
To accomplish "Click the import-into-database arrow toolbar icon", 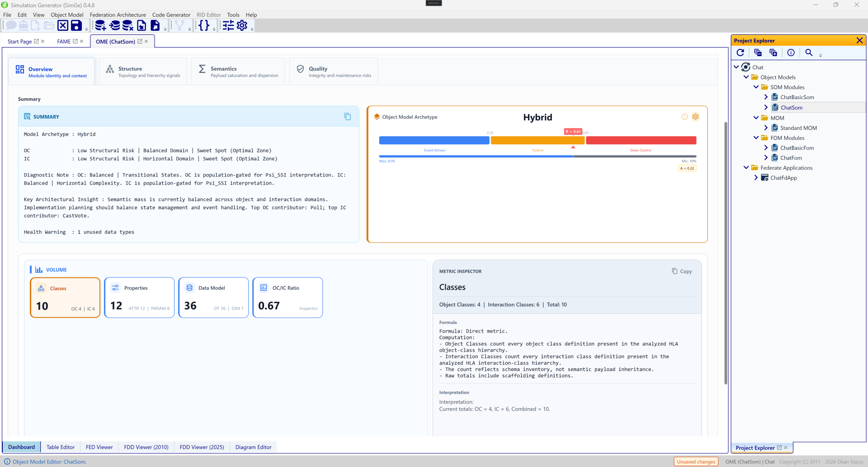I will [x=115, y=26].
